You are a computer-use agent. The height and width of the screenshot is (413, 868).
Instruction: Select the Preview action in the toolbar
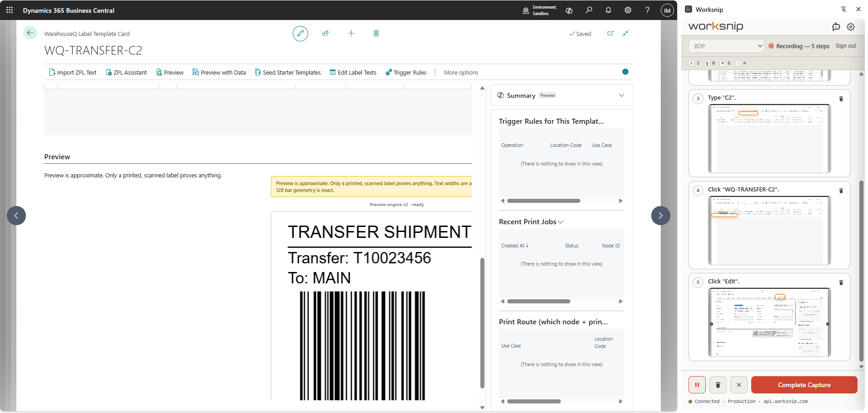point(170,72)
